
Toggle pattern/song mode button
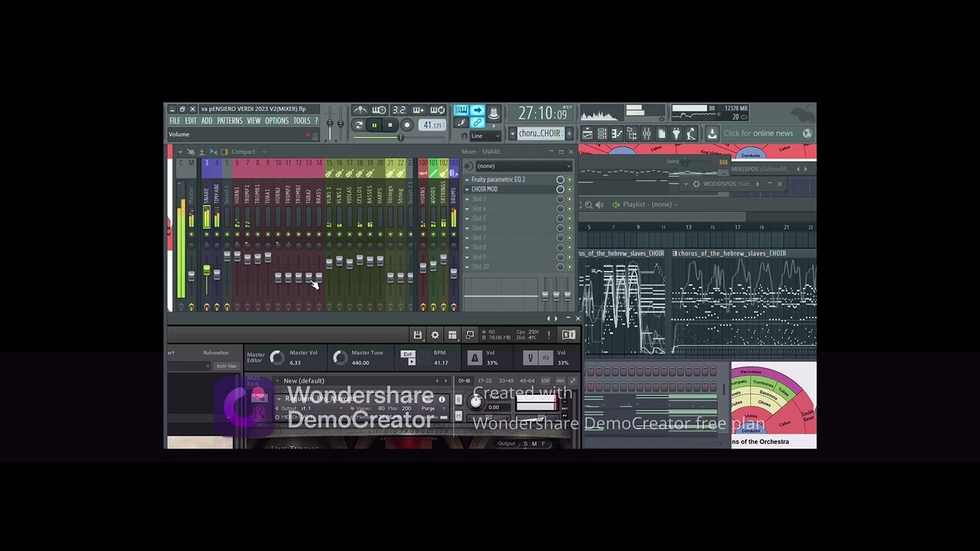(358, 126)
